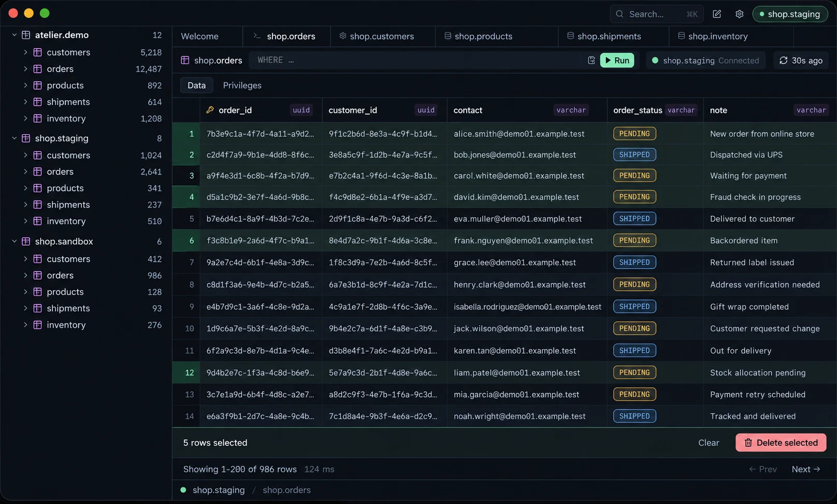Screen dimensions: 837x504
Task: Click SHIPPED badge in row 2
Action: (x=634, y=154)
